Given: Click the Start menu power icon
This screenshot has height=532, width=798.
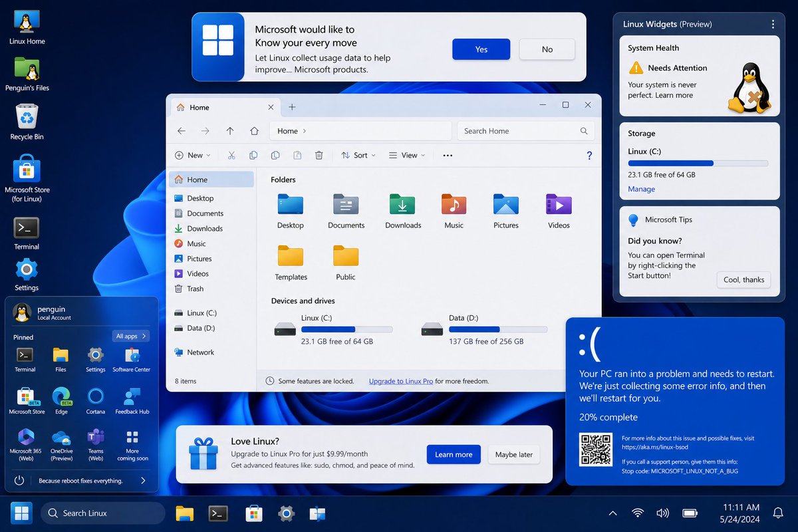Looking at the screenshot, I should coord(19,480).
